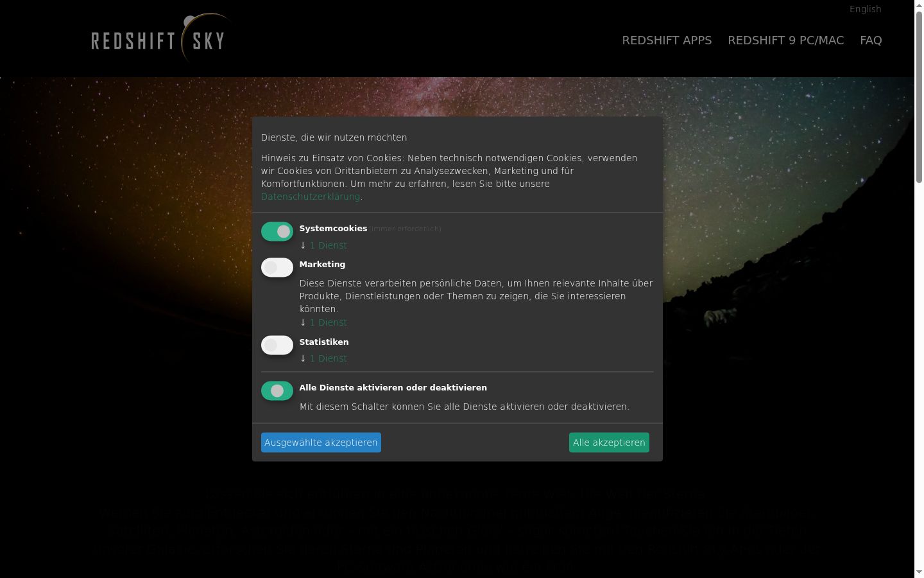Click 'Alle akzeptieren' button
The height and width of the screenshot is (578, 924).
tap(609, 442)
